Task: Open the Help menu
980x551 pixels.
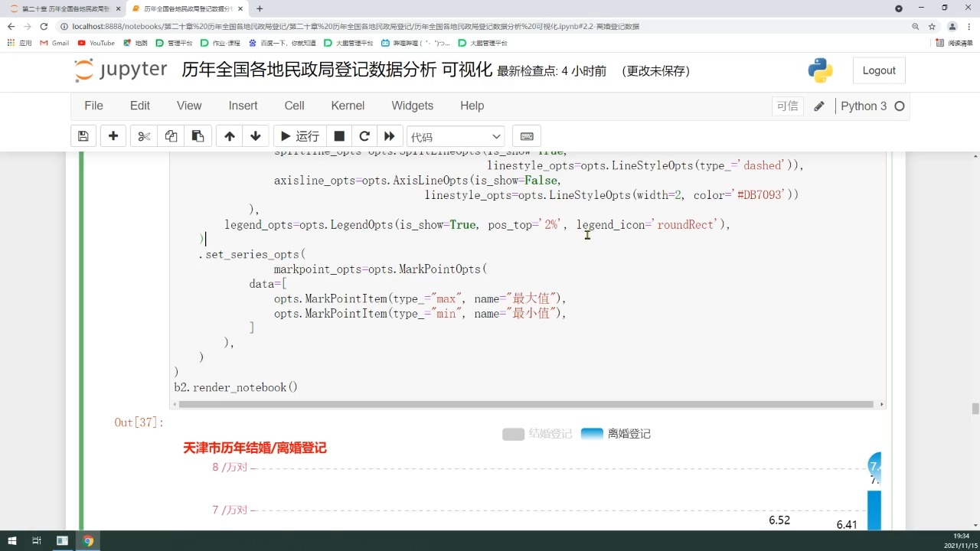Action: pos(472,106)
